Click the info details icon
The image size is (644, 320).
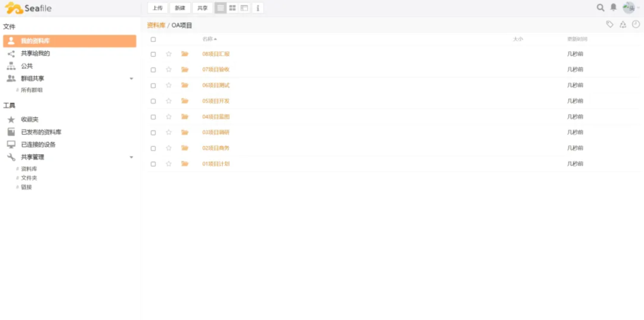click(x=258, y=8)
